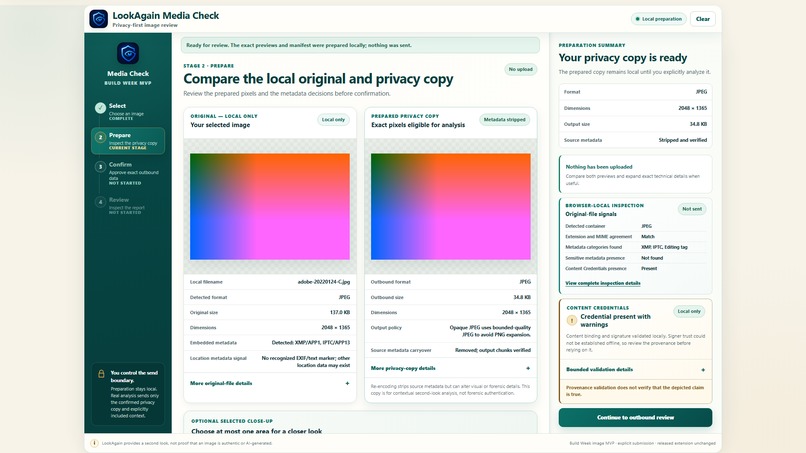Open the Select step in sidebar
The image size is (806, 453).
[x=128, y=112]
